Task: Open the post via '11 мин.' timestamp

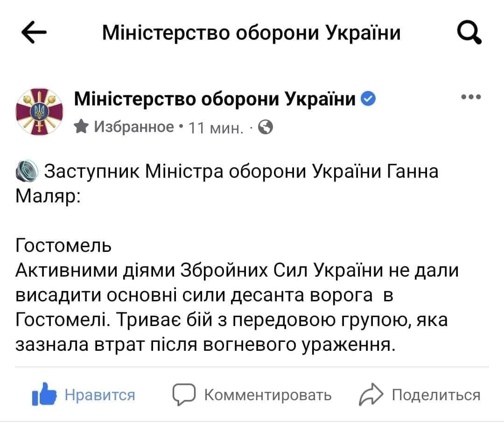Action: pos(215,127)
